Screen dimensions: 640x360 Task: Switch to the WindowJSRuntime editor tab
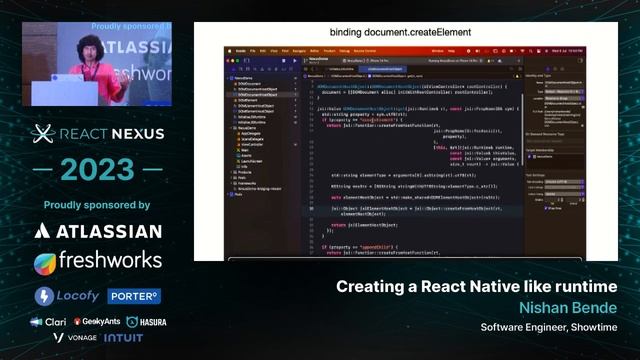[342, 69]
